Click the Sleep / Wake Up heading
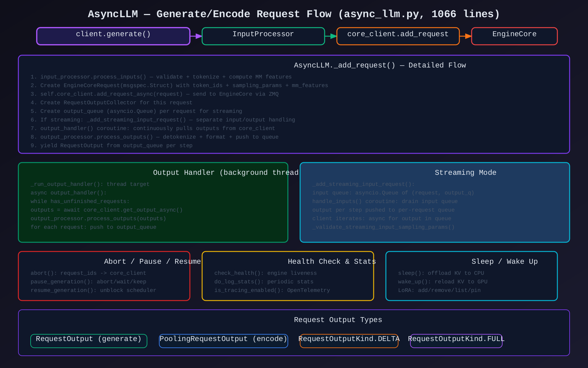 (x=504, y=262)
